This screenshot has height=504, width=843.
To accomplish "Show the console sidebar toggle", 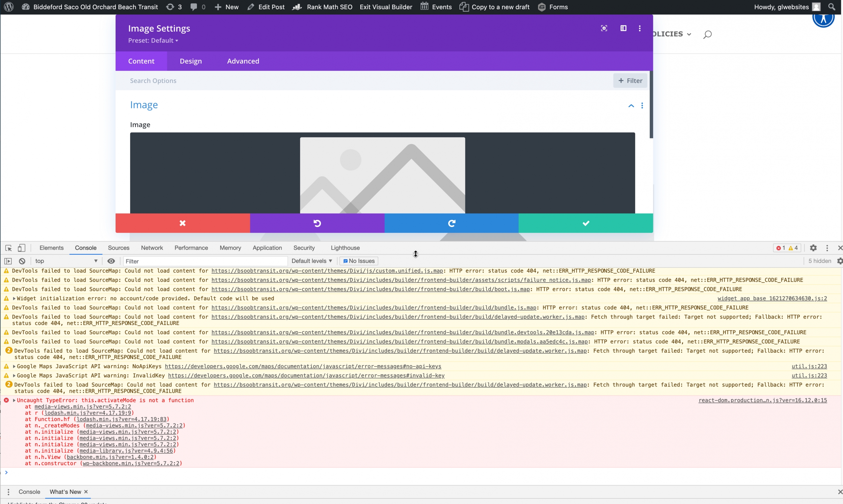I will click(8, 261).
